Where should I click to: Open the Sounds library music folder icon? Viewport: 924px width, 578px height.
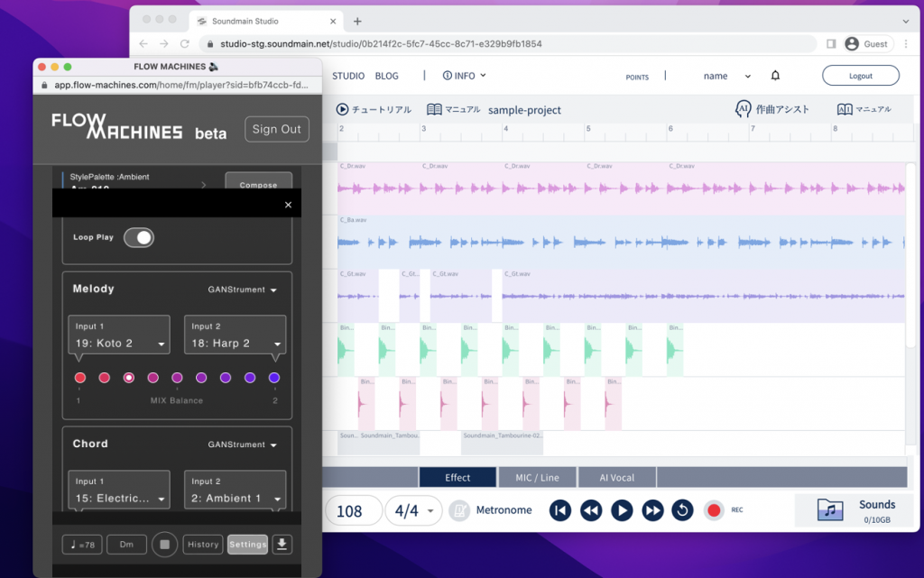click(830, 509)
